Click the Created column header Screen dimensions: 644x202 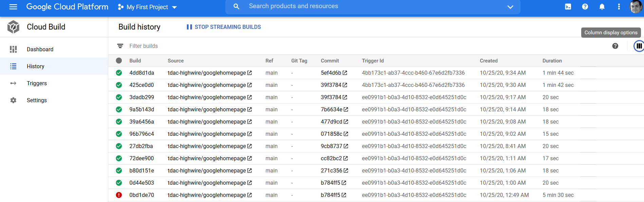pos(489,61)
